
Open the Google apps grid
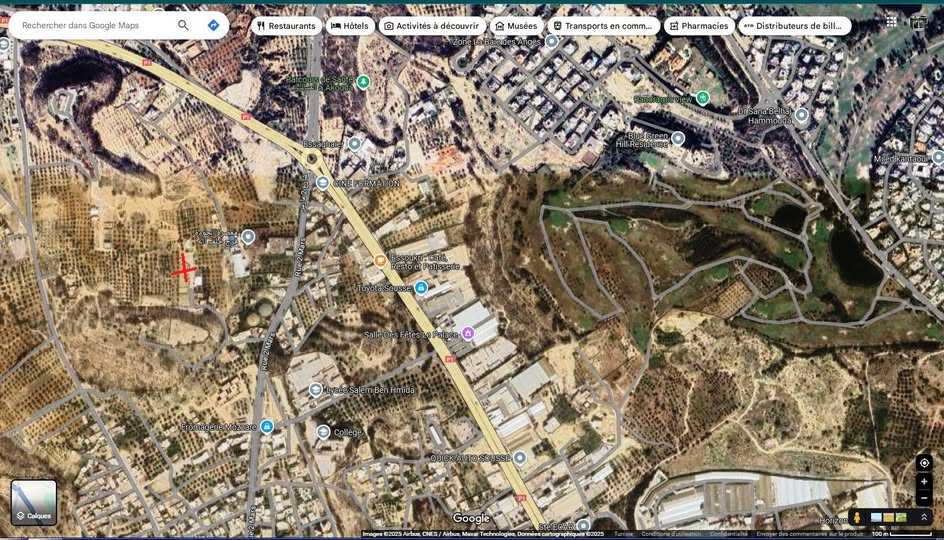[891, 21]
